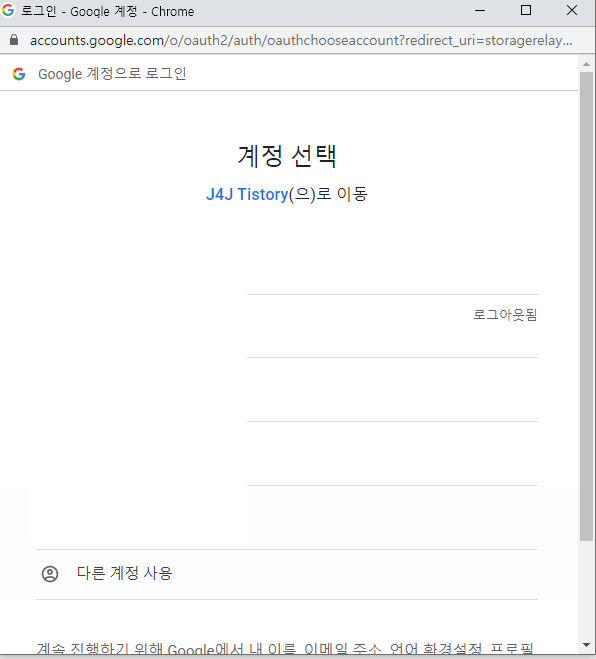Screen dimensions: 596x659
Task: Click the lock icon in address bar
Action: 14,40
